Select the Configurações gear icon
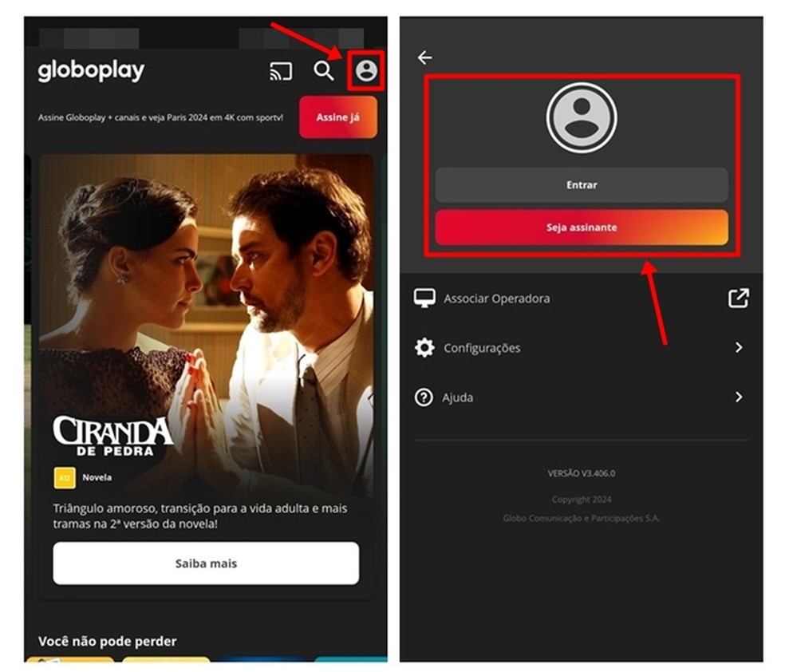This screenshot has height=672, width=785. pos(425,347)
